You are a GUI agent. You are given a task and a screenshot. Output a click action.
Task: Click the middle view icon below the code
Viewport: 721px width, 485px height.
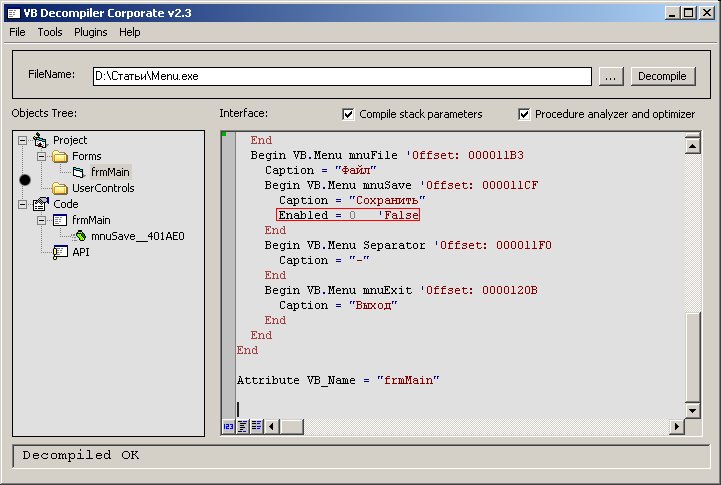pyautogui.click(x=243, y=427)
